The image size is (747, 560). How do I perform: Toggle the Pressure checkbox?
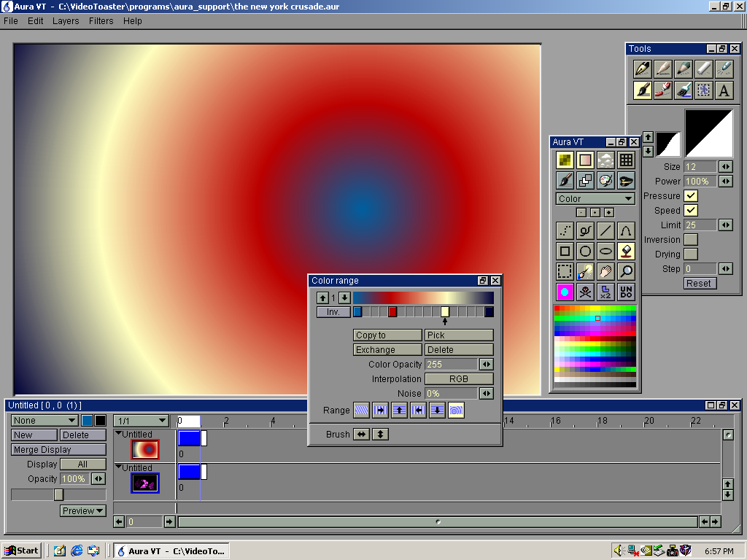tap(691, 195)
